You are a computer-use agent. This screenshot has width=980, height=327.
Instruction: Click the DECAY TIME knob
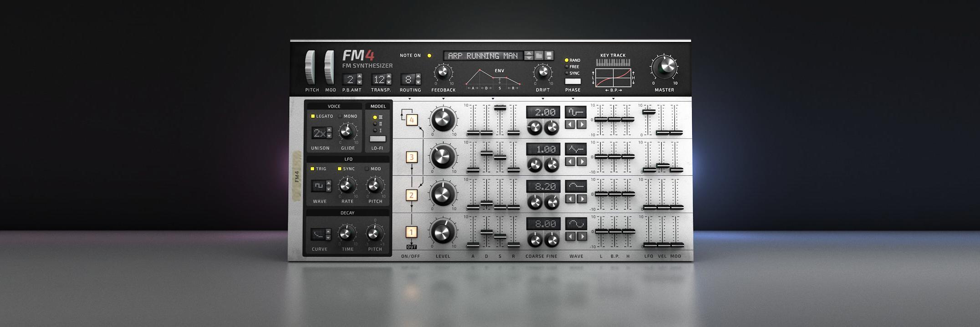point(347,234)
